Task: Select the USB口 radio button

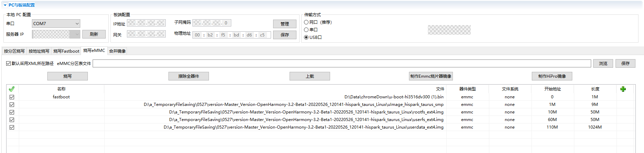Action: click(306, 37)
